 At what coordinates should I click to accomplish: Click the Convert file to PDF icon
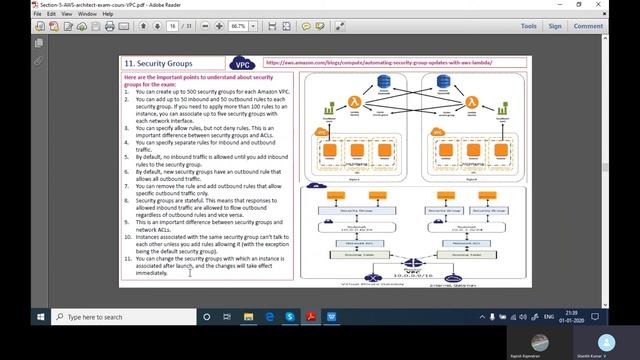(x=53, y=26)
